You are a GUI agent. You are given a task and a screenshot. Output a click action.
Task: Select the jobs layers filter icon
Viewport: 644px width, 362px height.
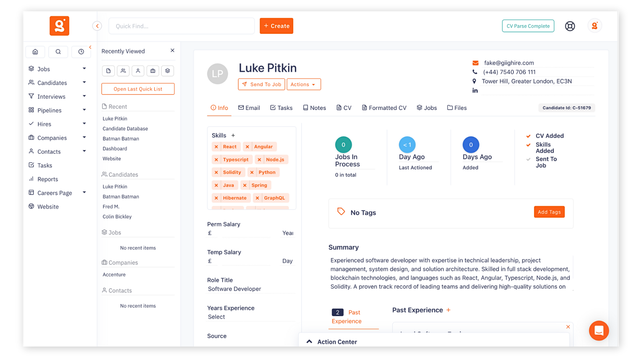coord(167,71)
